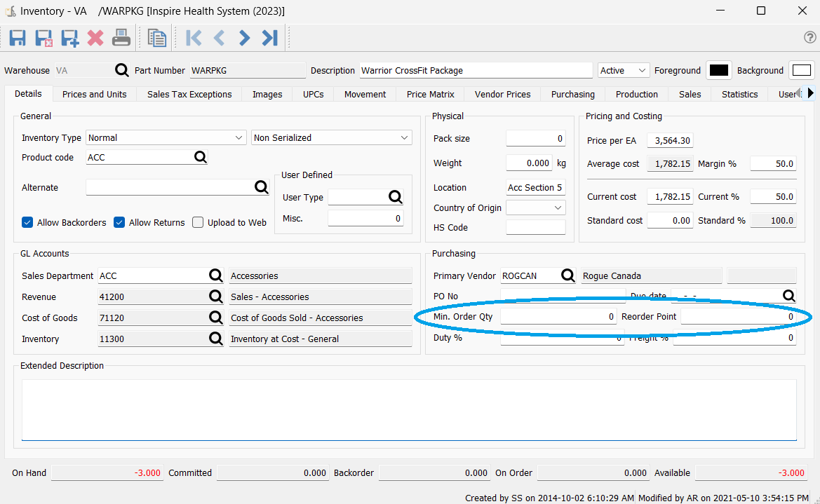
Task: Look up User Type with the magnifier
Action: [396, 197]
